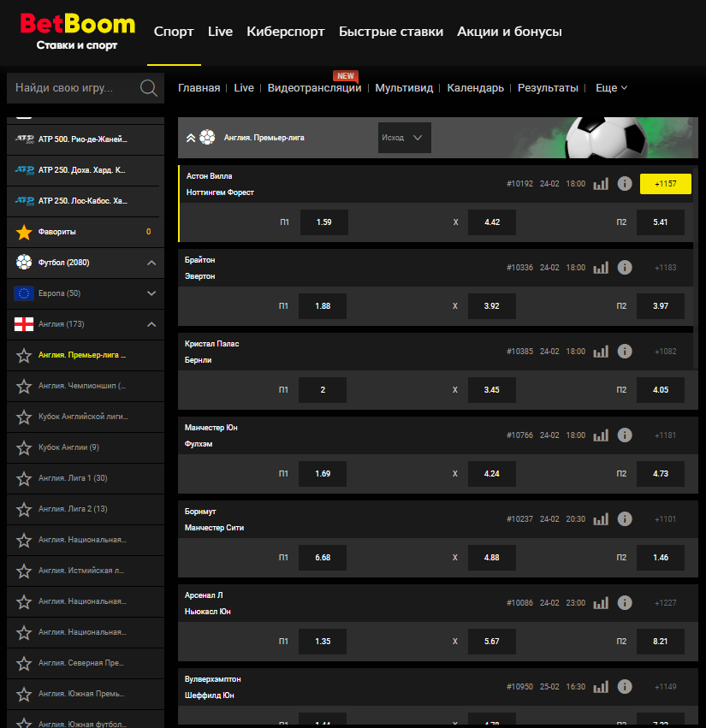The height and width of the screenshot is (728, 706).
Task: Open statistics chart for Вулверхэмптон match
Action: (601, 687)
